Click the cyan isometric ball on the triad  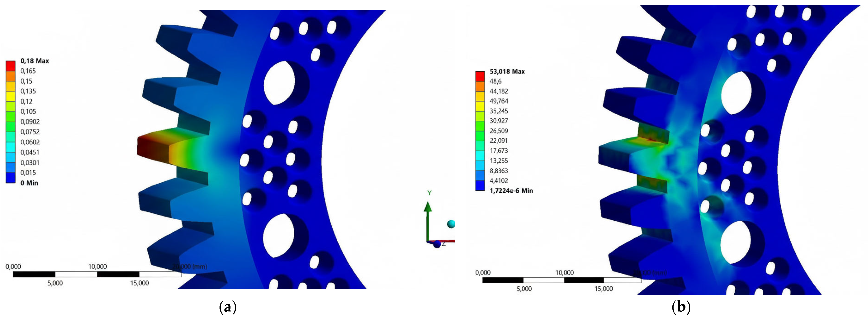pos(451,224)
